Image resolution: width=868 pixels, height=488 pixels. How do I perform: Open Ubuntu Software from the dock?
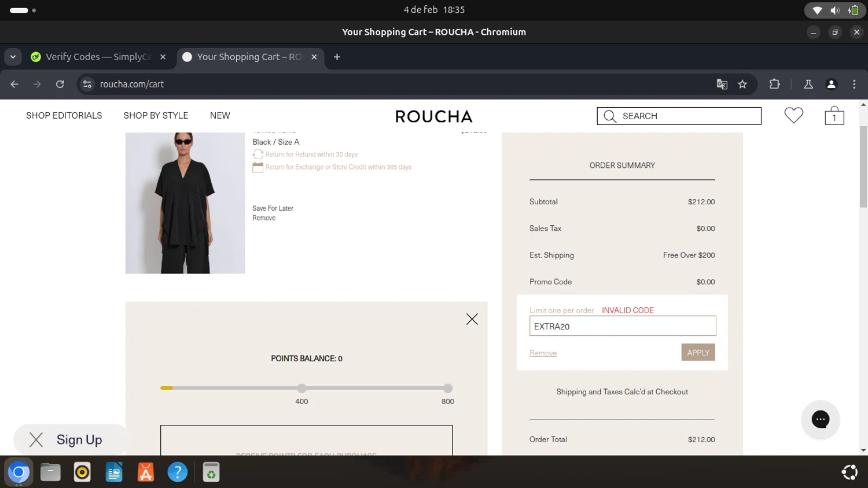(146, 472)
